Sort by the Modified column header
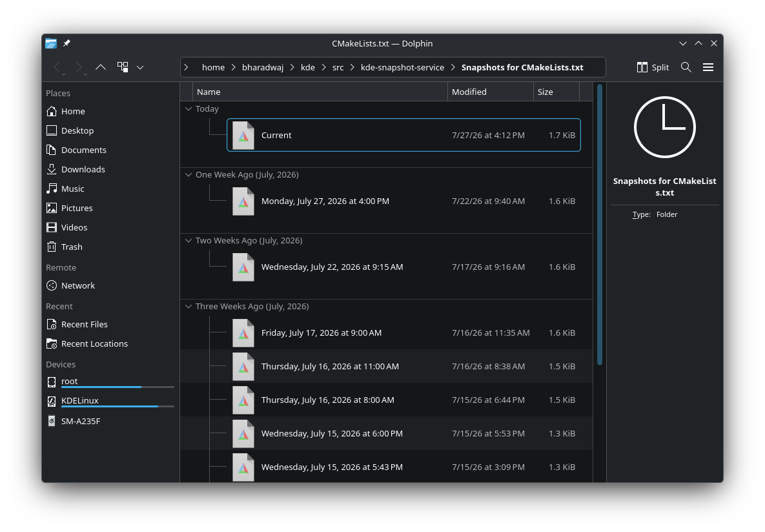Screen dimensions: 765x532 click(x=491, y=92)
